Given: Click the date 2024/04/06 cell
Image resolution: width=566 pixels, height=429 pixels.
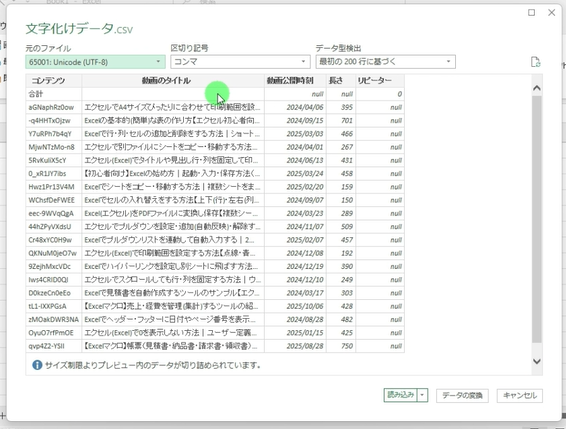Looking at the screenshot, I should [x=295, y=107].
